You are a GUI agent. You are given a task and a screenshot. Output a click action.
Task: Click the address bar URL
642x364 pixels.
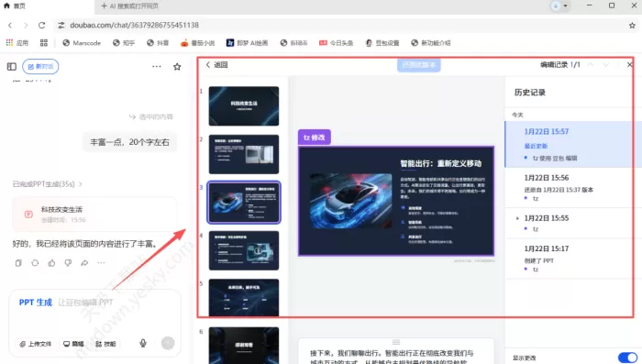(x=134, y=25)
